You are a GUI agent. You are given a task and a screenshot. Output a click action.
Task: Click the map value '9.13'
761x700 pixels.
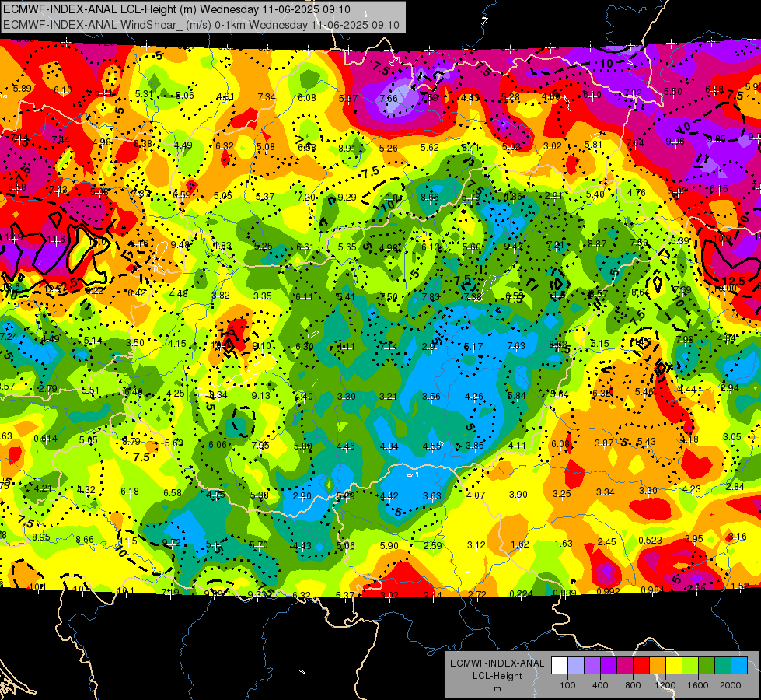261,396
